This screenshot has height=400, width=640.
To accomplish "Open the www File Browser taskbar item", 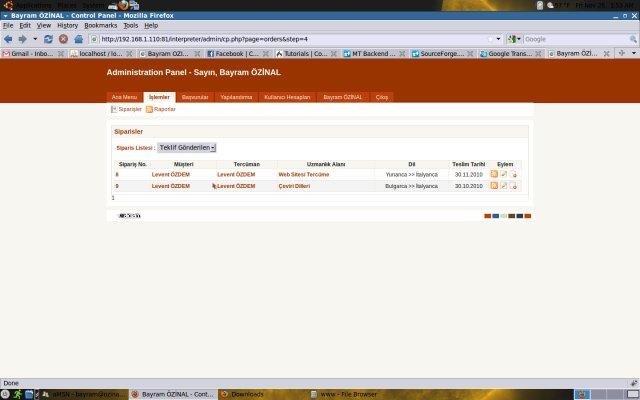I will (351, 394).
